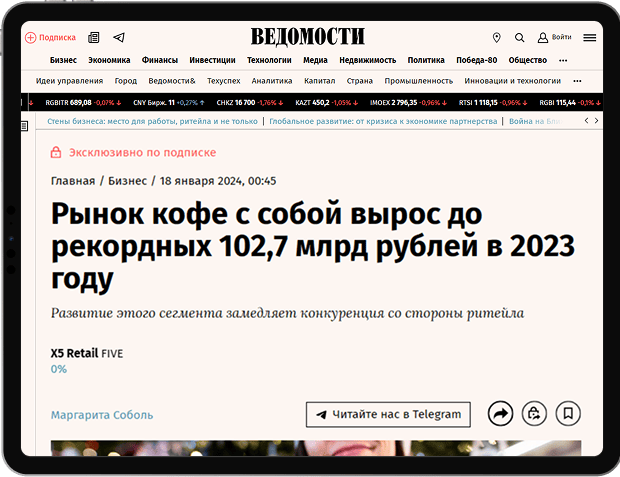Click the CHKZ 16 700 ticker quote
The image size is (620, 477).
(x=250, y=102)
